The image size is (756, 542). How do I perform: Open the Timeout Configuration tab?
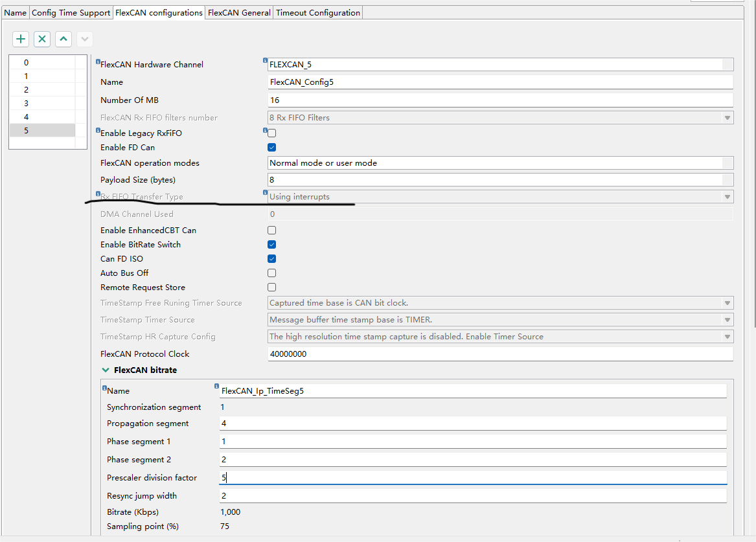coord(318,13)
